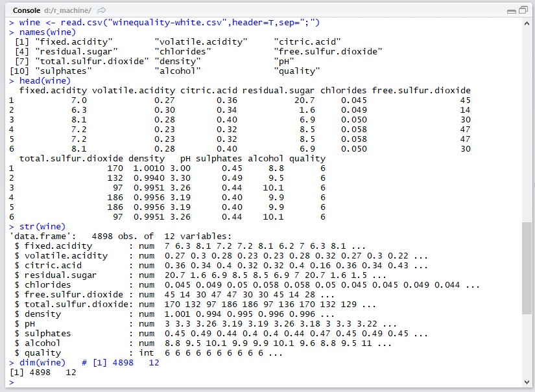Click the "fixed.acidity" name in names output
Image resolution: width=535 pixels, height=392 pixels.
click(74, 42)
